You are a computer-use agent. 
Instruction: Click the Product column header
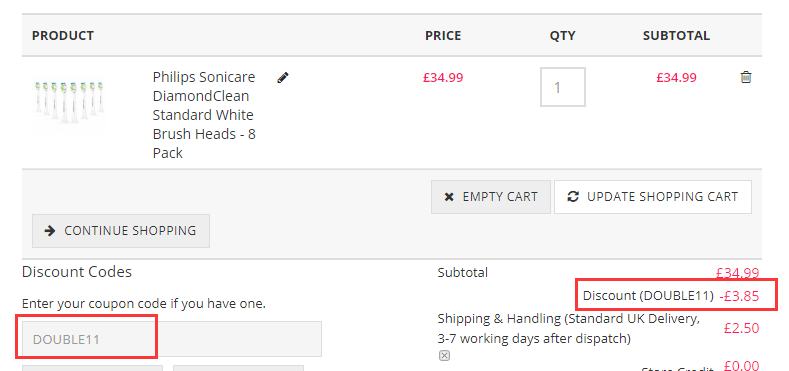(x=63, y=36)
